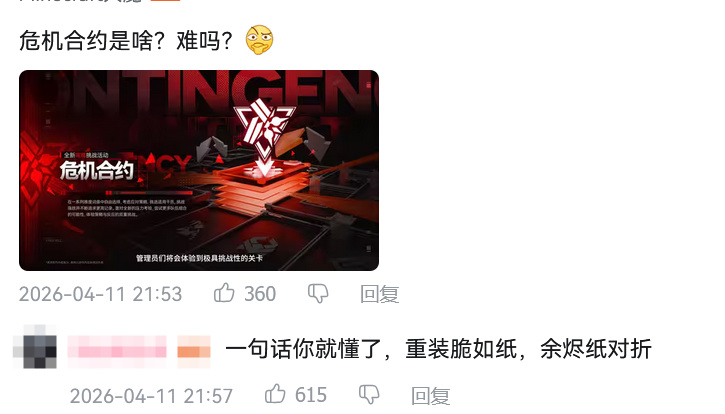Click the reply timestamp 2026-04-11 21:57
725x414 pixels.
point(151,396)
